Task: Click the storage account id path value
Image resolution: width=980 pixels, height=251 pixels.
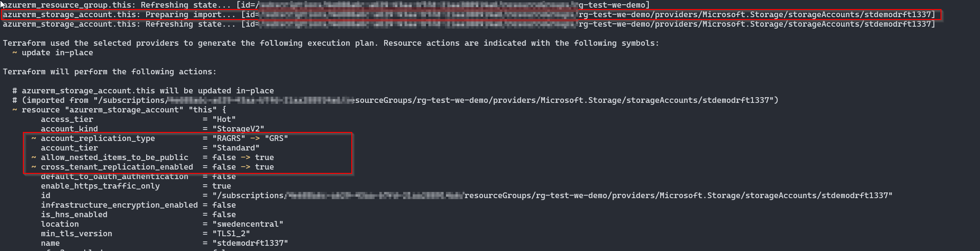Action: tap(553, 196)
